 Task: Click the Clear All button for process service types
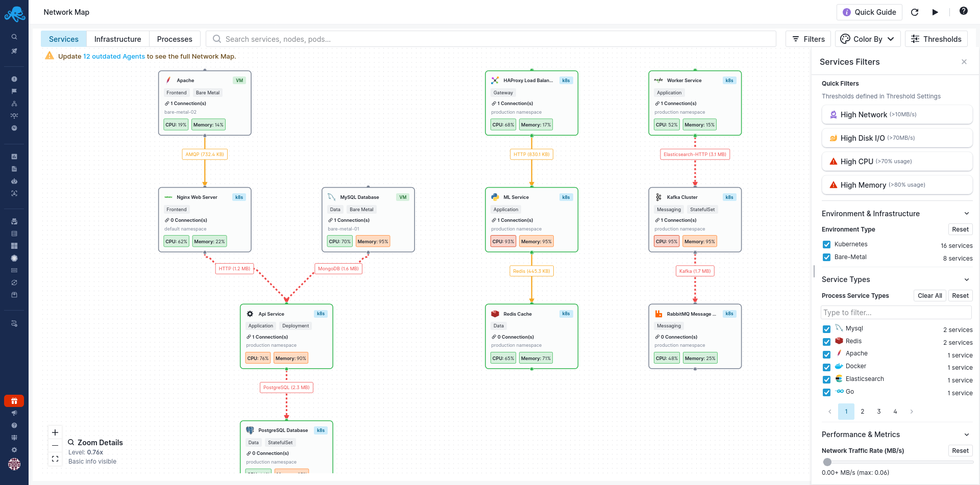click(929, 295)
